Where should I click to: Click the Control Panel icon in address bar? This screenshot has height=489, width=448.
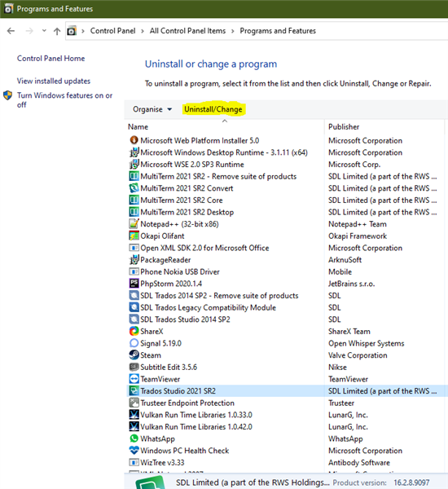coord(72,31)
